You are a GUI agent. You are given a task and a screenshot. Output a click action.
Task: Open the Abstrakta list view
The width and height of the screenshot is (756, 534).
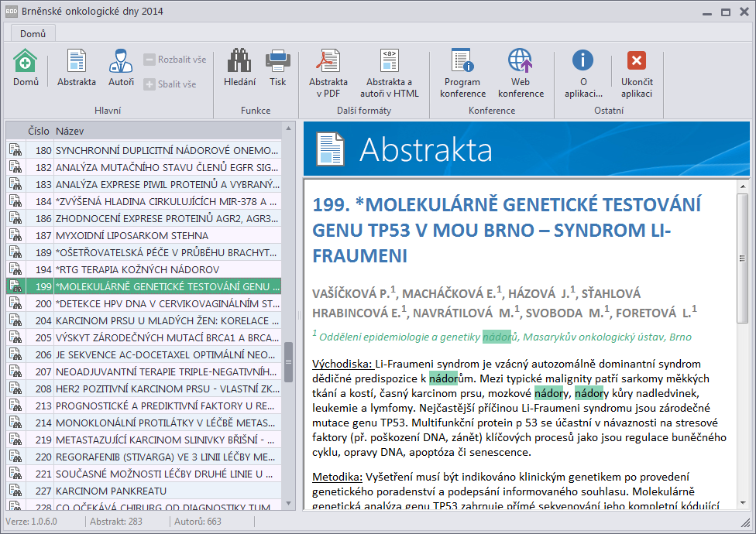(76, 67)
